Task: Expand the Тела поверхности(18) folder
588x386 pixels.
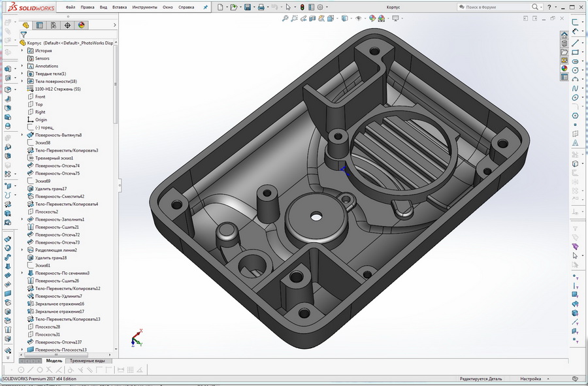Action: coord(22,81)
